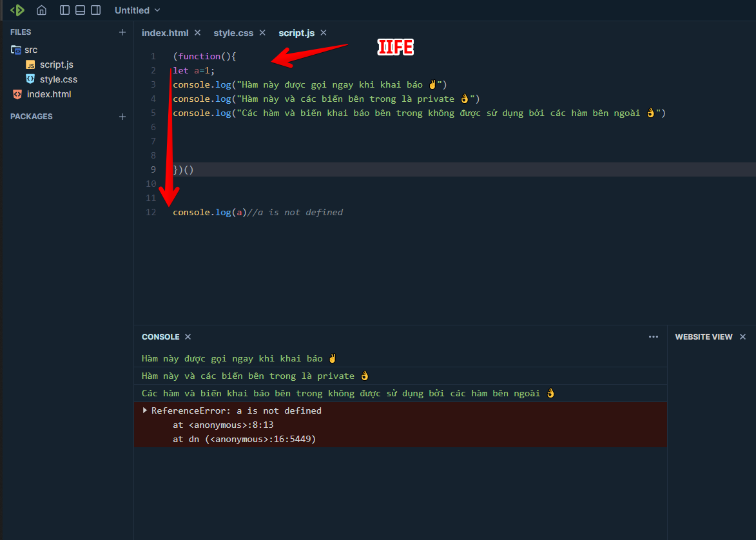Open the Untitled project name dropdown
This screenshot has height=540, width=756.
(137, 10)
